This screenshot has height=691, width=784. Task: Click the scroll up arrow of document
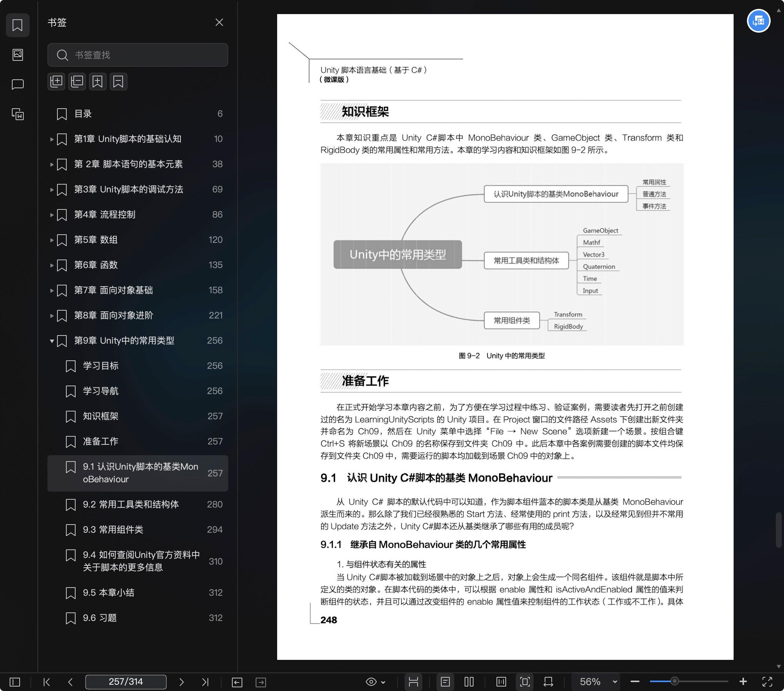click(x=778, y=11)
